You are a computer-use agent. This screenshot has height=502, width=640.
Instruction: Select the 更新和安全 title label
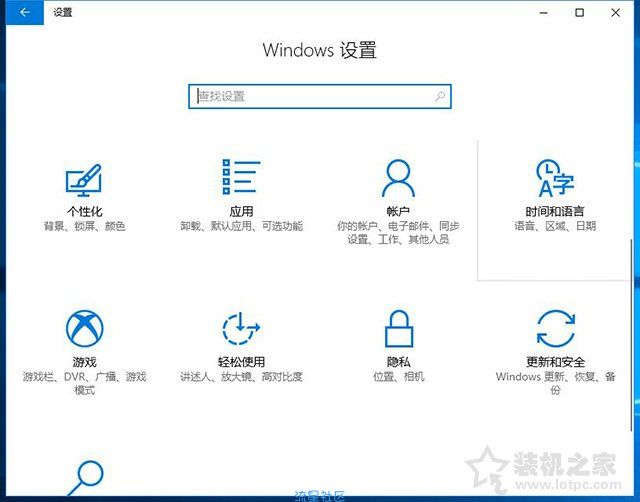(x=556, y=362)
